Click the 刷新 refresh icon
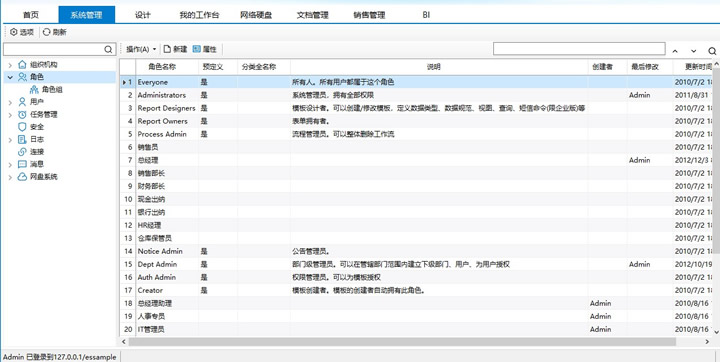This screenshot has width=720, height=362. pos(46,32)
